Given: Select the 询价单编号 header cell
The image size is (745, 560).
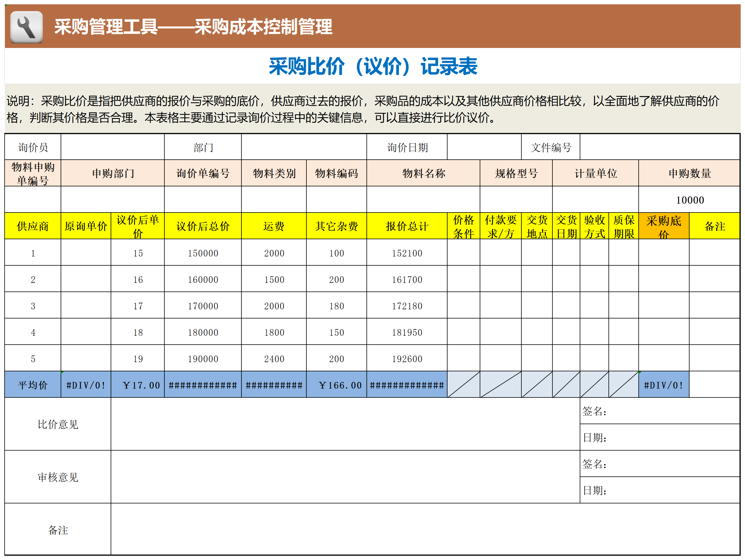Looking at the screenshot, I should pos(203,173).
